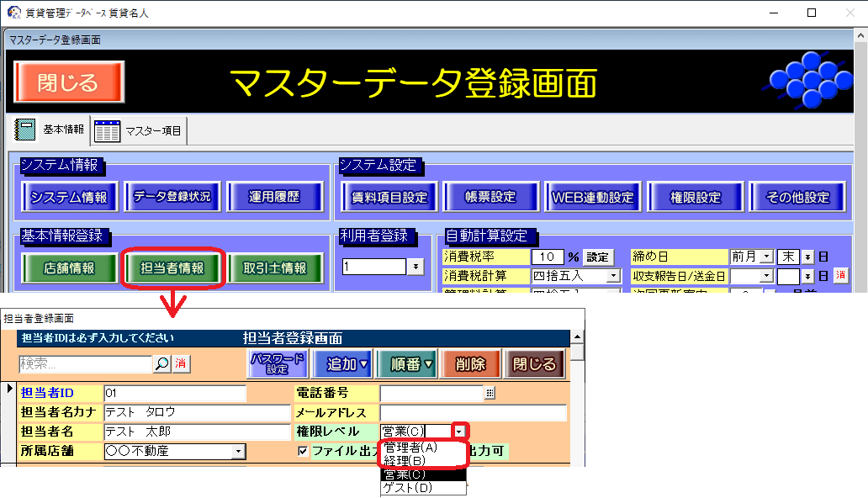Viewport: 868px width, 498px height.
Task: Expand the 利用者登録 dropdown
Action: [x=415, y=267]
